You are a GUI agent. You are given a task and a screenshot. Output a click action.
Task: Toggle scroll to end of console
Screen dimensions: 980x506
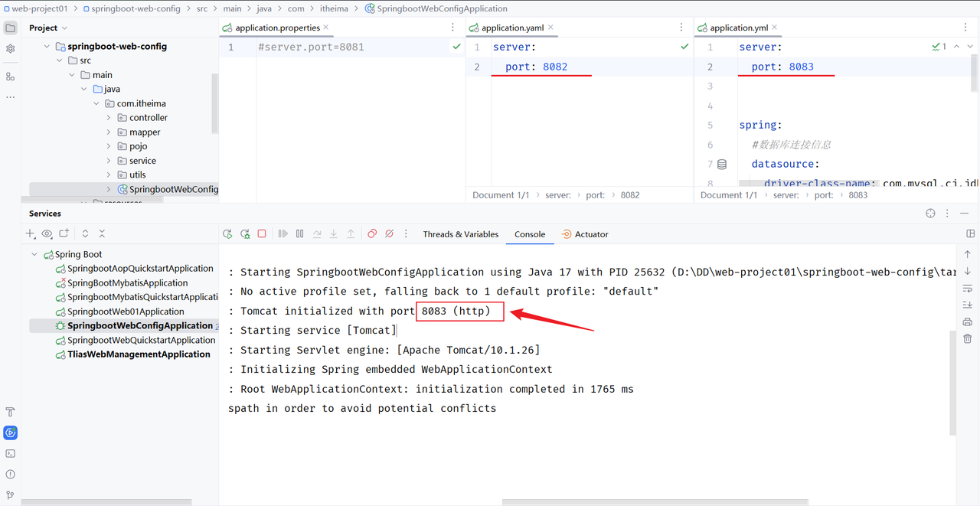[x=968, y=305]
